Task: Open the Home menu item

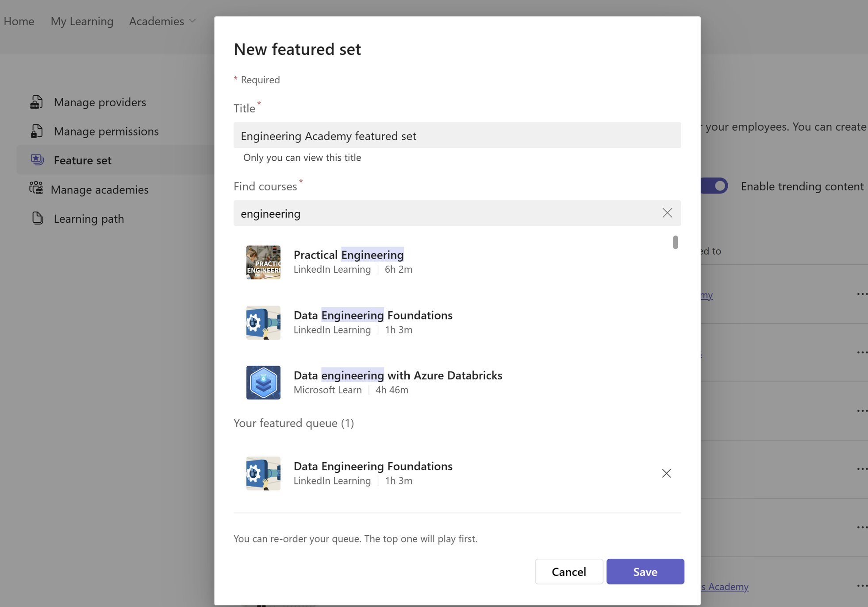Action: pyautogui.click(x=19, y=20)
